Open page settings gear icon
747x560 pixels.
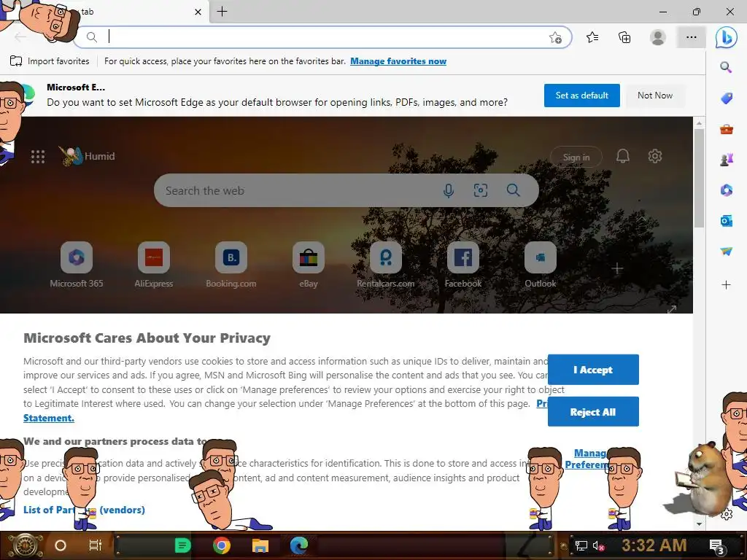(655, 156)
